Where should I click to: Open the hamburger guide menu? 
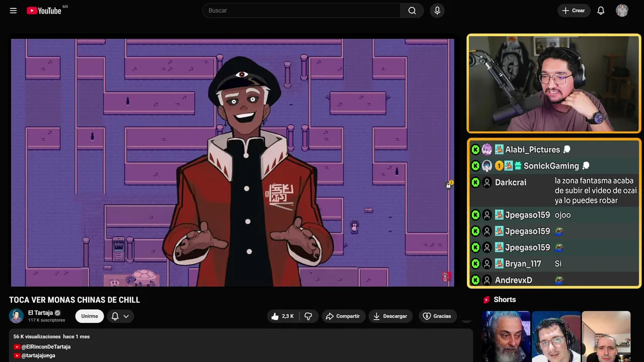tap(13, 11)
